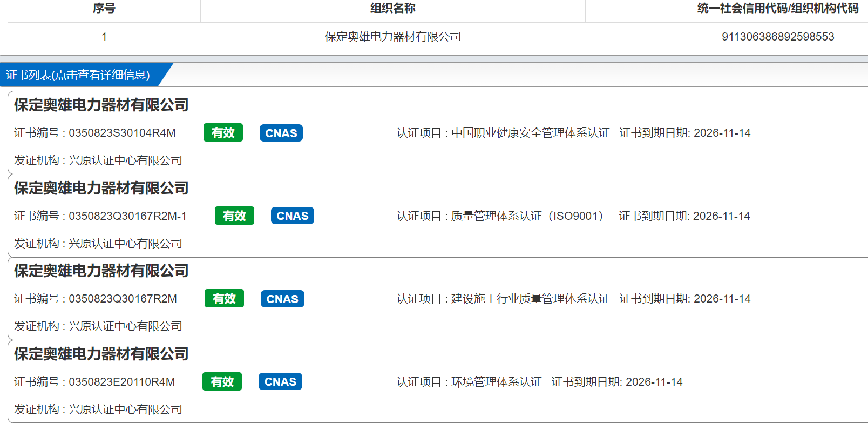The image size is (868, 423).
Task: Click 有效 badge for certificate 0350823E20110R4M
Action: click(222, 382)
